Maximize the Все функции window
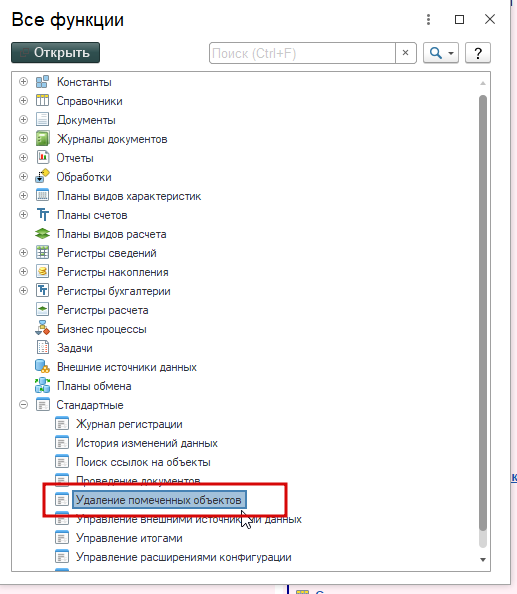 tap(459, 19)
